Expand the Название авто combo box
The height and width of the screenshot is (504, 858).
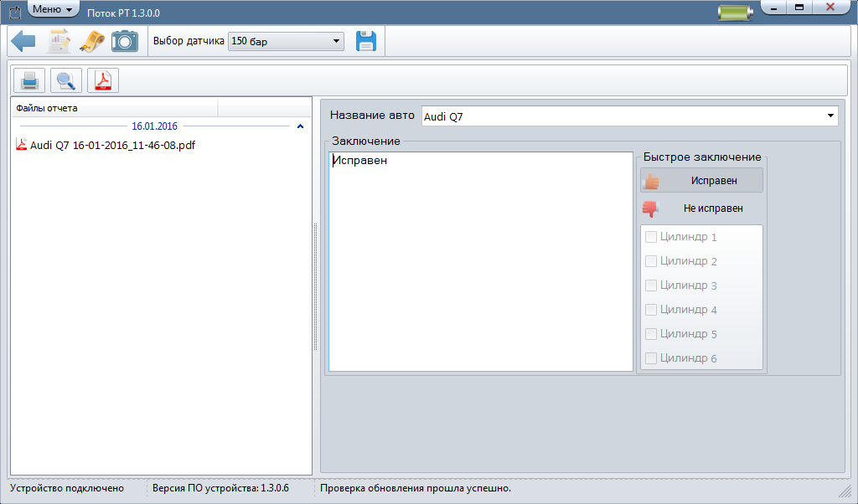point(830,116)
